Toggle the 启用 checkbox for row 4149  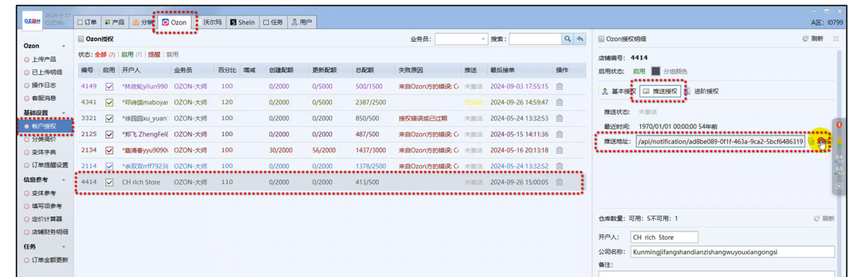(109, 86)
